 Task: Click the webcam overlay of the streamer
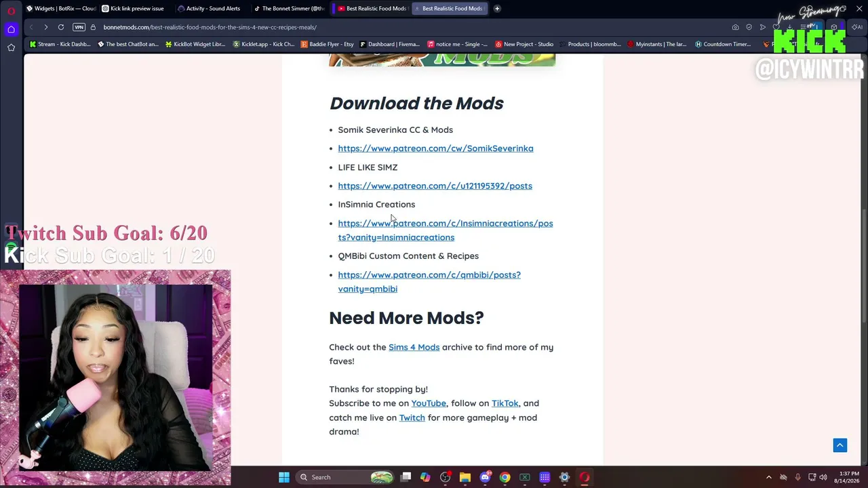[x=115, y=378]
